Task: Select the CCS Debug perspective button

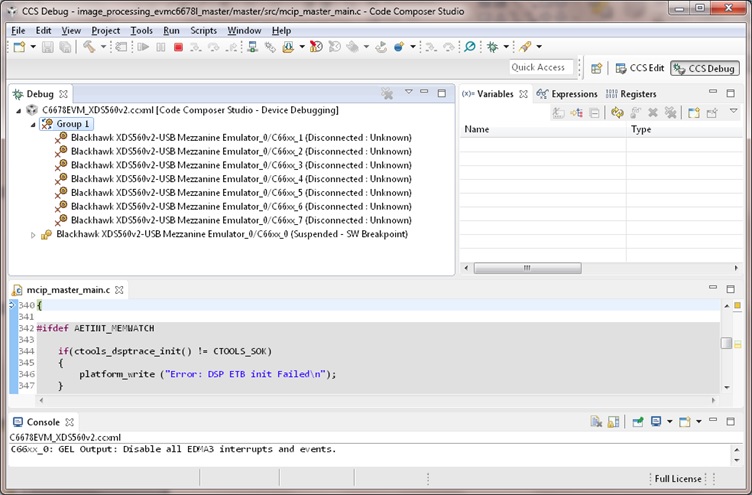Action: tap(705, 68)
